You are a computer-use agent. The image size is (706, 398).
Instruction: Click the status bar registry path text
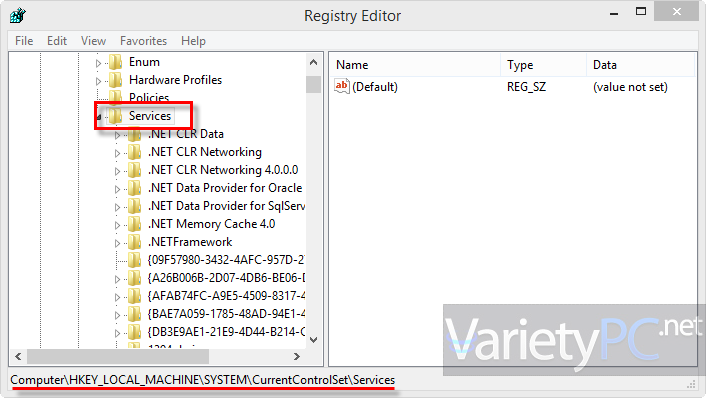coord(203,380)
